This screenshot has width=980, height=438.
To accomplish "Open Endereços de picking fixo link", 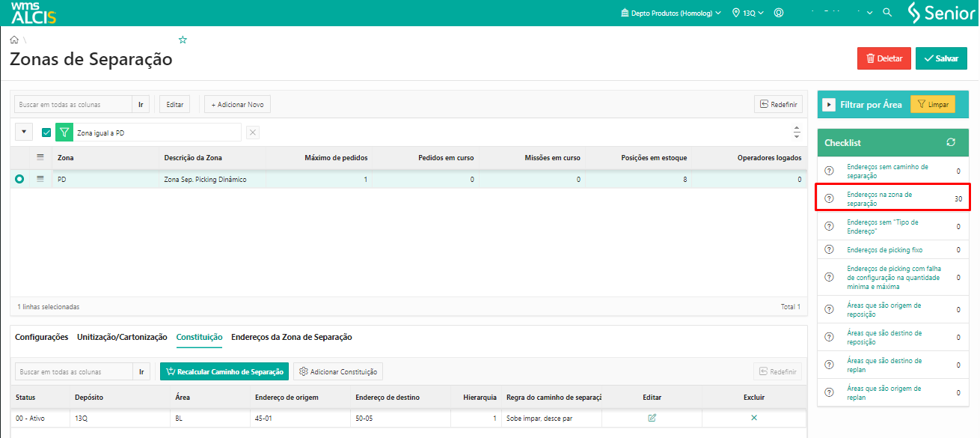I will point(884,249).
